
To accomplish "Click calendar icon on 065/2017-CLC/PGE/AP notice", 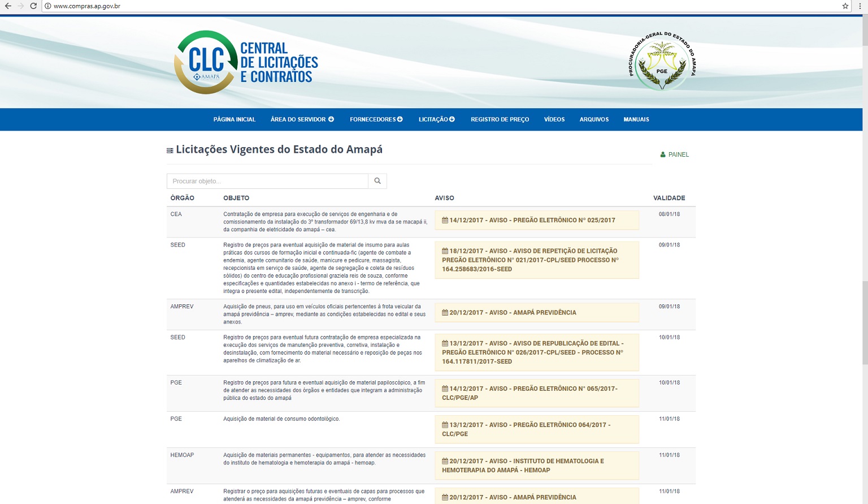I will [x=445, y=389].
